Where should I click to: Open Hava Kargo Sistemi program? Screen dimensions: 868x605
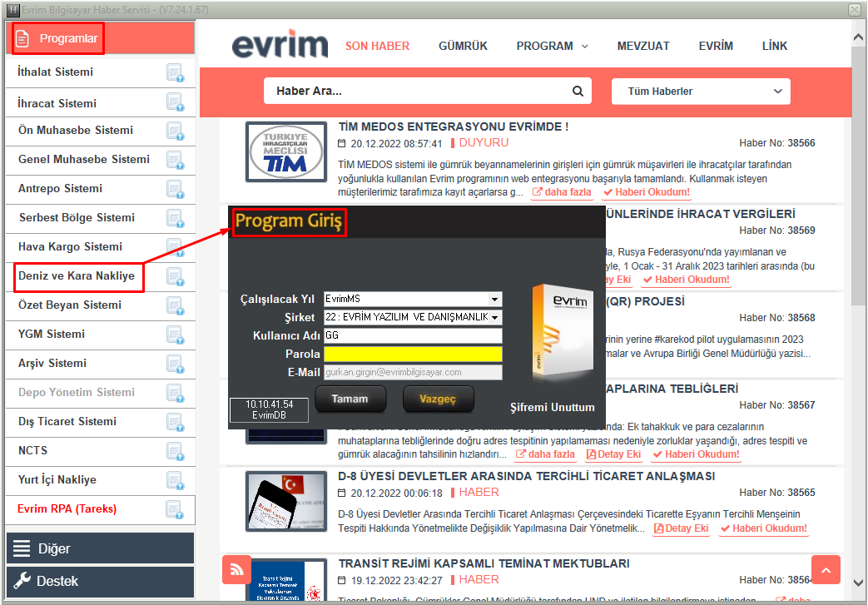click(x=70, y=246)
